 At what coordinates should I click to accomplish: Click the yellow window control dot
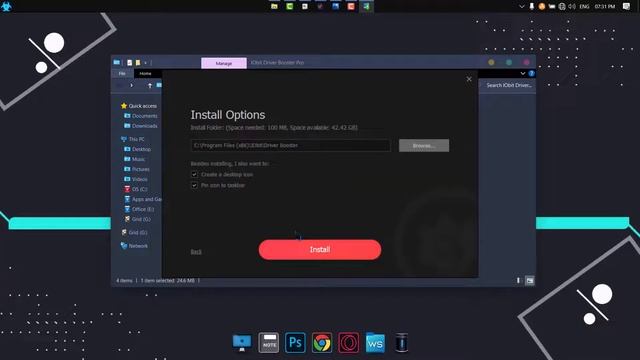[491, 62]
